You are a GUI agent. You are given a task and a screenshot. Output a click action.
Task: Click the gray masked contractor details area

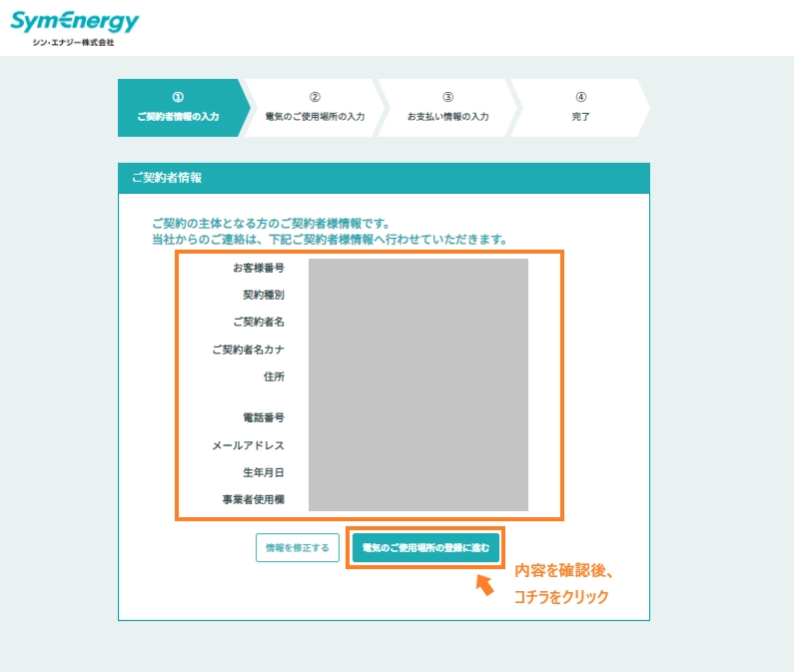[x=417, y=384]
